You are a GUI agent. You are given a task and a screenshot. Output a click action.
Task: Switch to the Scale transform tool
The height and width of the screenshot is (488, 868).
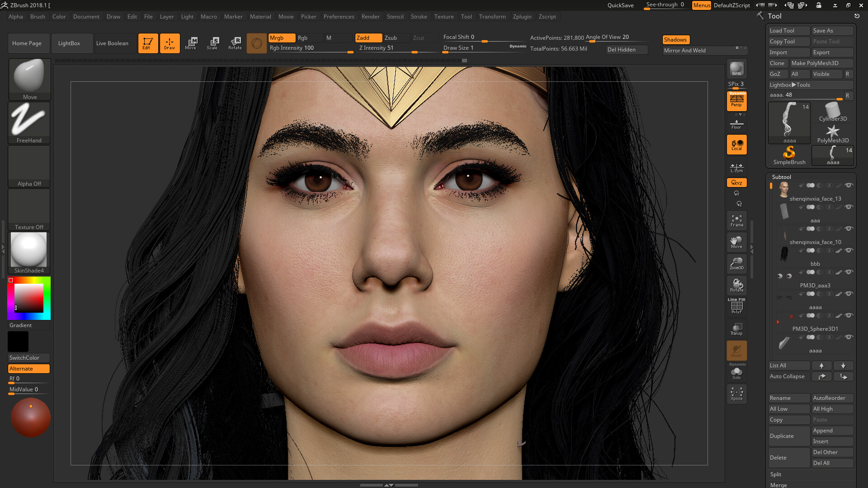[x=212, y=43]
